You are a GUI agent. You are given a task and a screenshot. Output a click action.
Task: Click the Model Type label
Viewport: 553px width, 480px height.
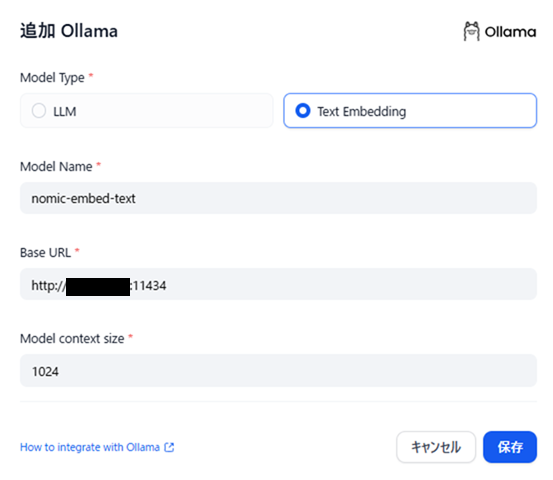pos(52,78)
